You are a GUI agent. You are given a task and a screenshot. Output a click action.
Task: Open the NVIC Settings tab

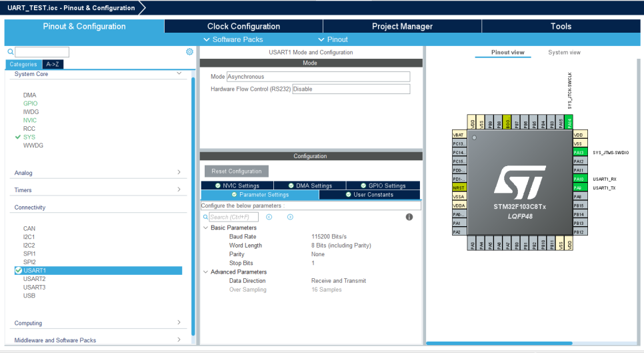237,186
